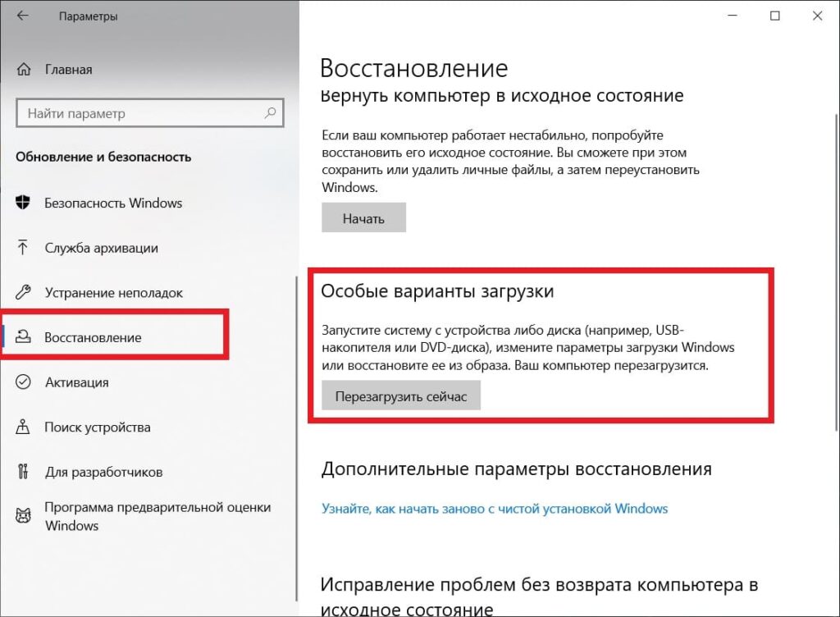Select the Поиск устройства locator icon
This screenshot has width=840, height=617.
(x=22, y=427)
